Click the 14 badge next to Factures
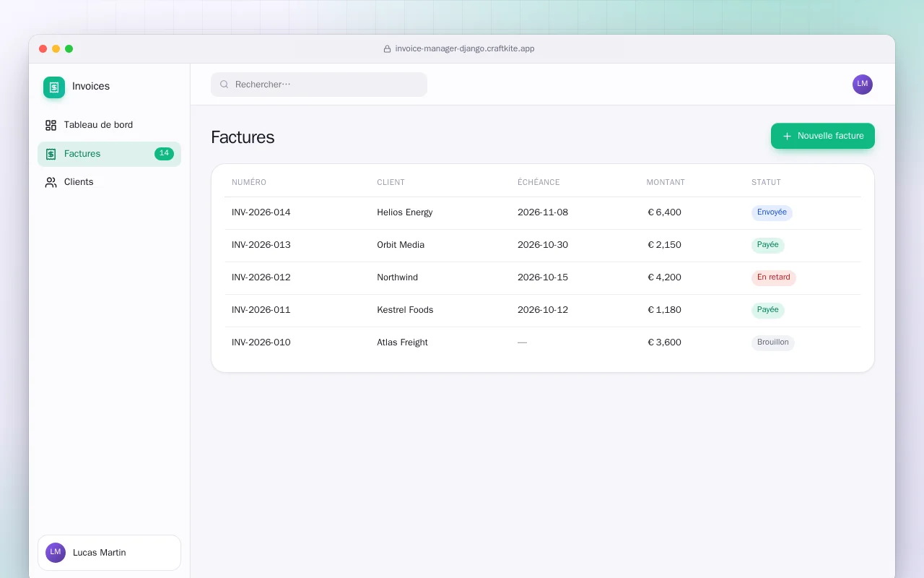This screenshot has height=578, width=924. pos(164,154)
